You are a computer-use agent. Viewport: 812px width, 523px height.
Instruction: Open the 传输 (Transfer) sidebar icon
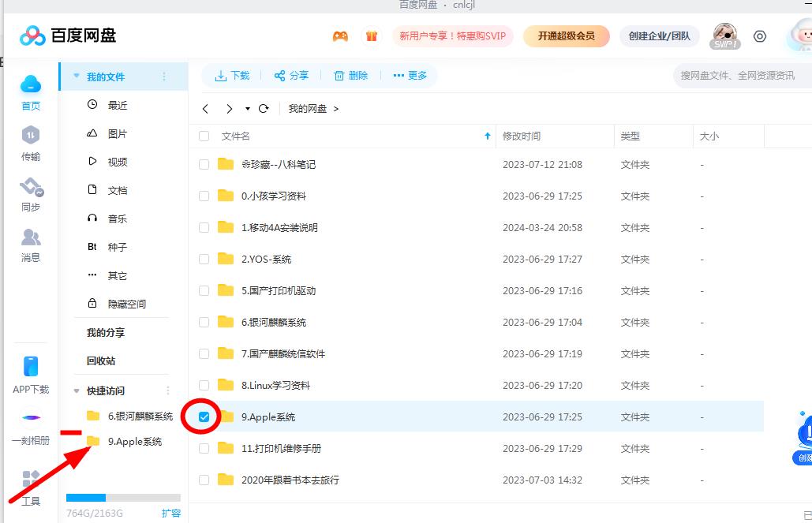30,140
